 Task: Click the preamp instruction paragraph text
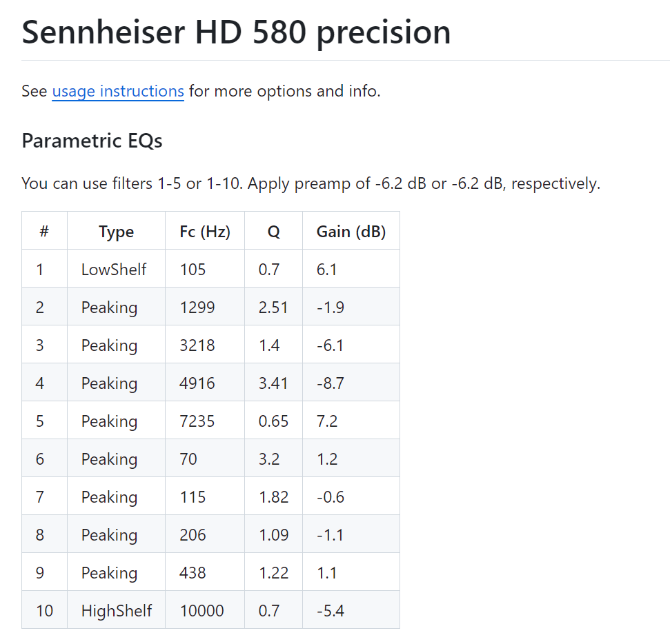(x=311, y=184)
